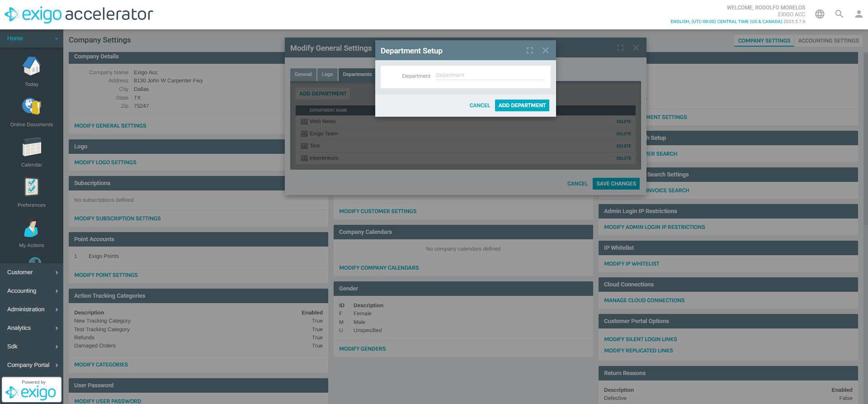Cancel Modify General Settings window
This screenshot has width=868, height=404.
point(577,184)
